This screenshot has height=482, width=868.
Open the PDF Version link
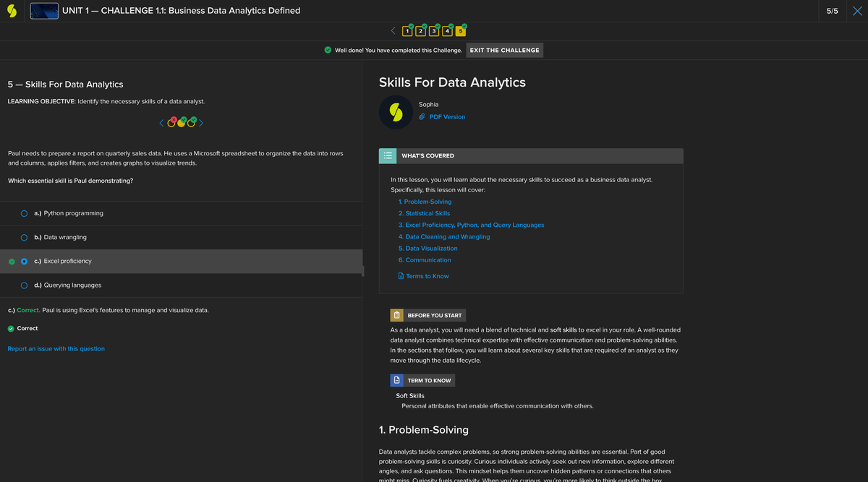click(x=447, y=116)
